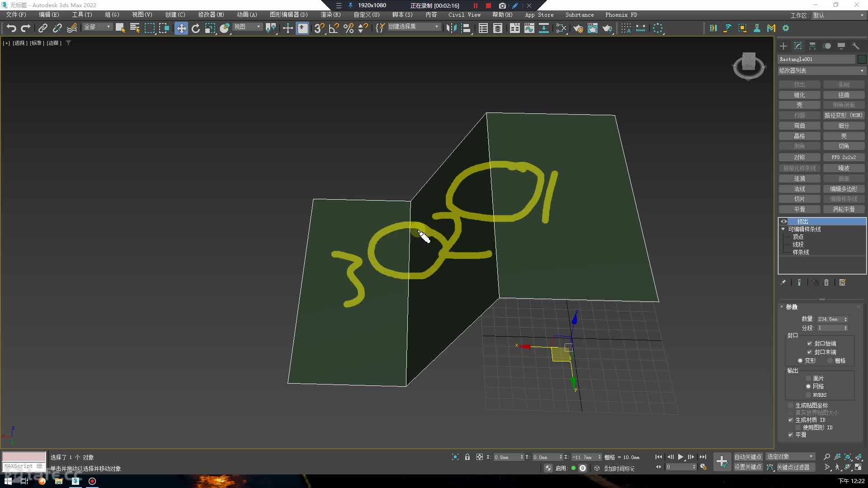The height and width of the screenshot is (488, 868).
Task: Toggle the 封口末端 checkbox
Action: (x=810, y=352)
